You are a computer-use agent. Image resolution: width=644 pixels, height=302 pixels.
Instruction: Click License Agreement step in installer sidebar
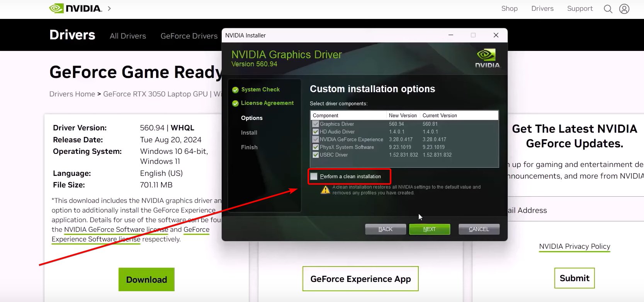(267, 103)
